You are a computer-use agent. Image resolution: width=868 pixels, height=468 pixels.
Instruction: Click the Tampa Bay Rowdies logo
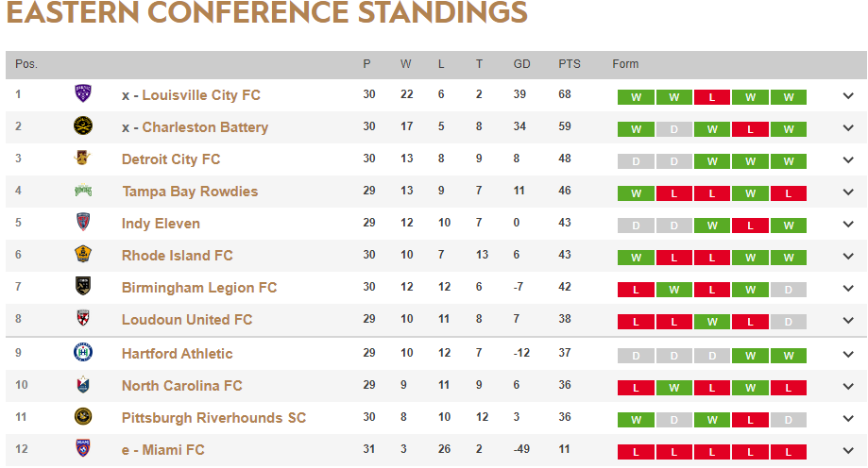[x=83, y=191]
